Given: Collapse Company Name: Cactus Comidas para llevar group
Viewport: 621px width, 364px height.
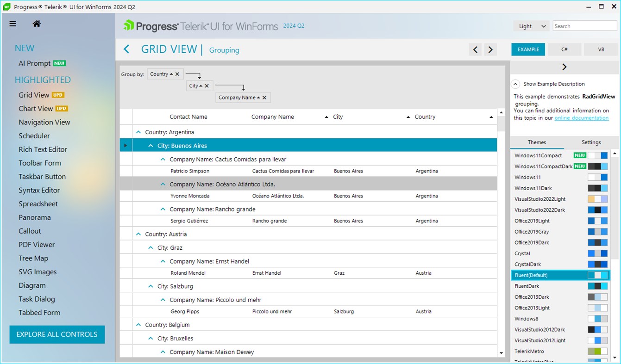Looking at the screenshot, I should (163, 159).
